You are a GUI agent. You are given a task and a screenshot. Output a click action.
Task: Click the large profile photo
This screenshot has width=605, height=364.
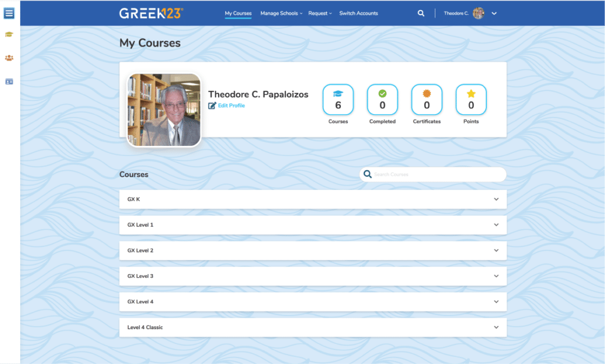coord(164,110)
